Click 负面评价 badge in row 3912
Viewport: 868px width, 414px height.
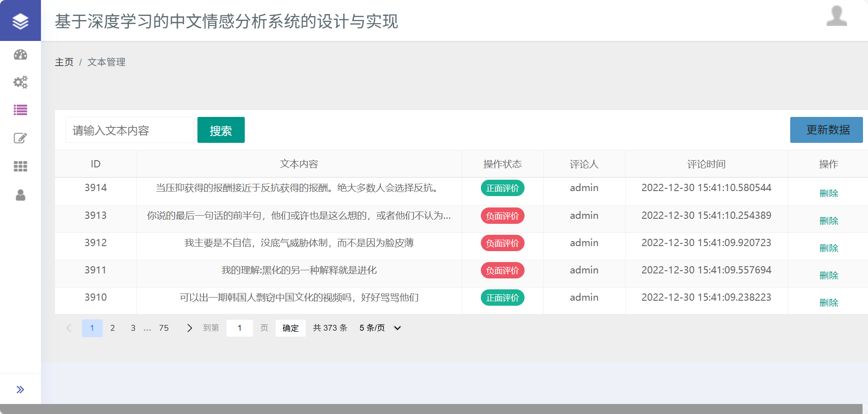(x=503, y=243)
